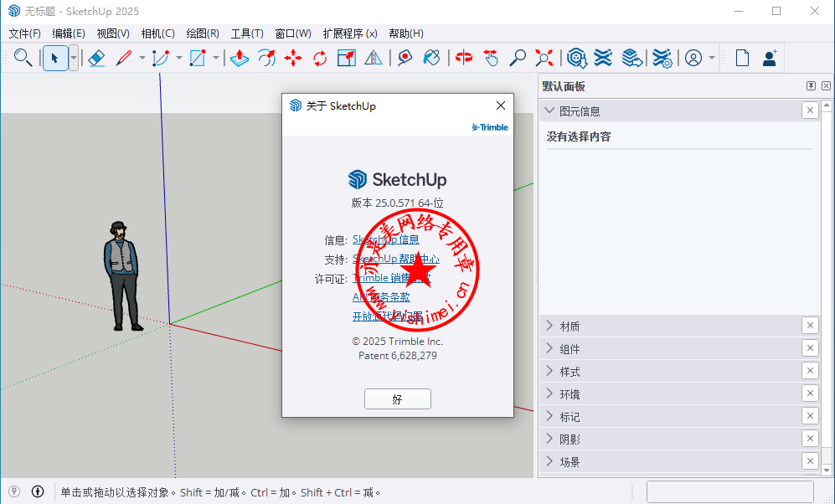Open the Rectangle shapes dropdown arrow
Screen dimensions: 835x504
pyautogui.click(x=216, y=58)
